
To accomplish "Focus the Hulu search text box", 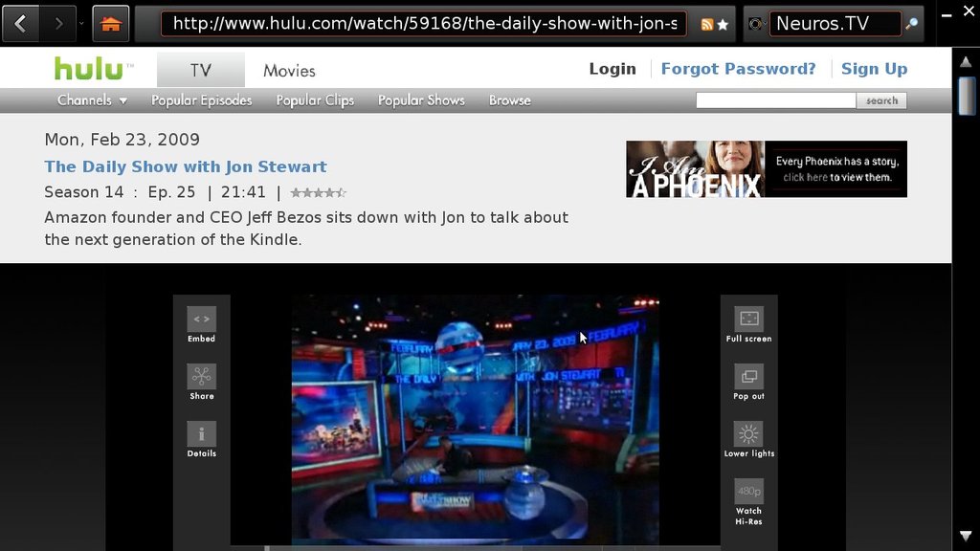I will click(x=775, y=100).
